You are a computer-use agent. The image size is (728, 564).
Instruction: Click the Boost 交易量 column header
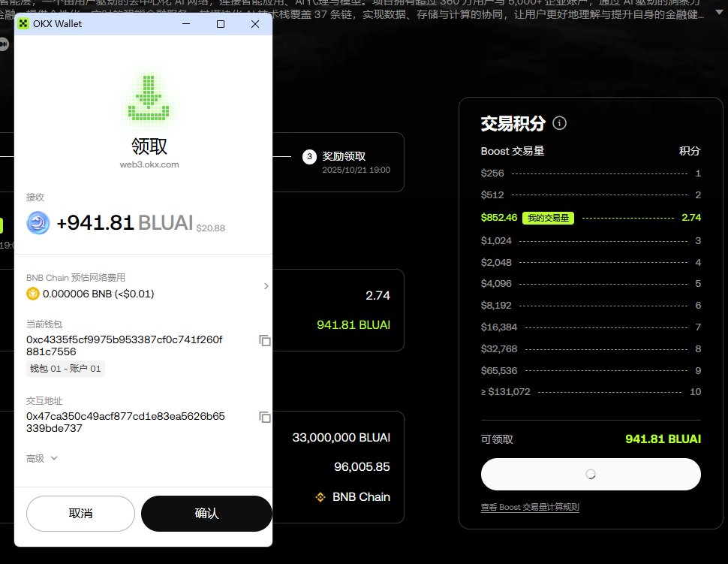pyautogui.click(x=513, y=151)
